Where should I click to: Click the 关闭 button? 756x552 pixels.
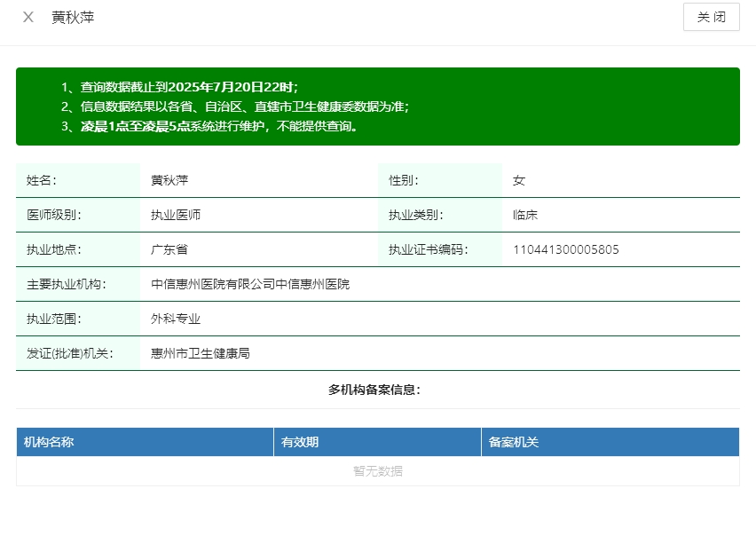point(711,17)
